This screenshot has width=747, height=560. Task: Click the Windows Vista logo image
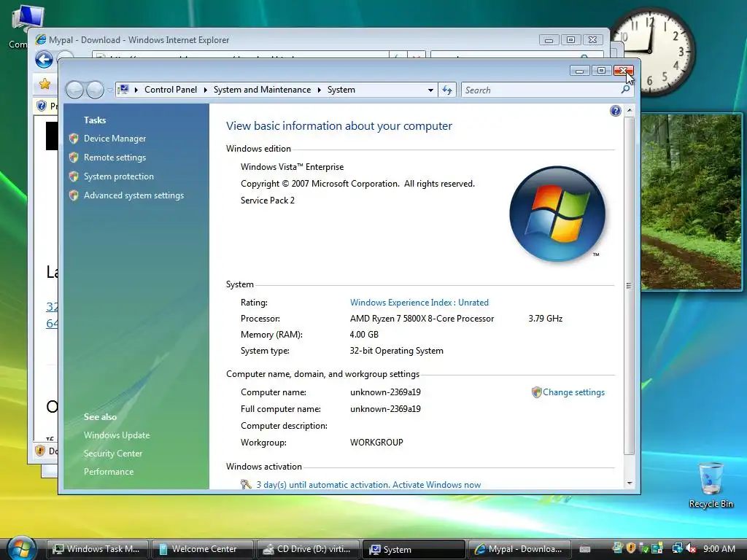click(x=557, y=214)
